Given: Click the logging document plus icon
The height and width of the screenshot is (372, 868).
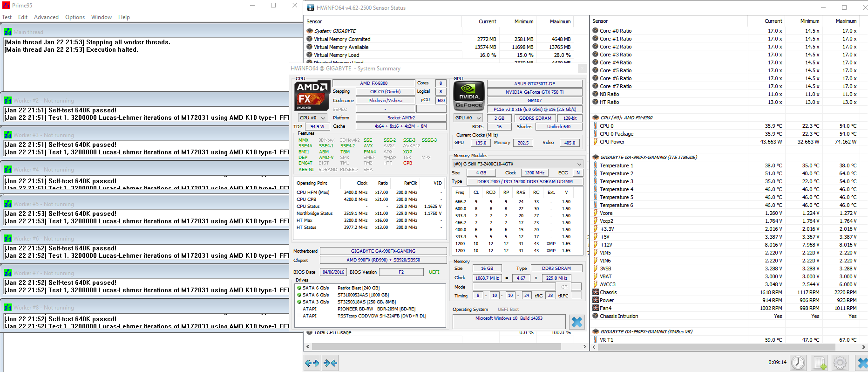Looking at the screenshot, I should [819, 363].
